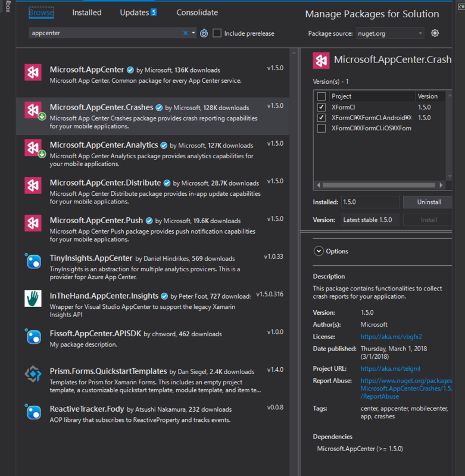The image size is (465, 476).
Task: Select the Fissoft.AppCenter.APISDK package title
Action: (x=95, y=334)
